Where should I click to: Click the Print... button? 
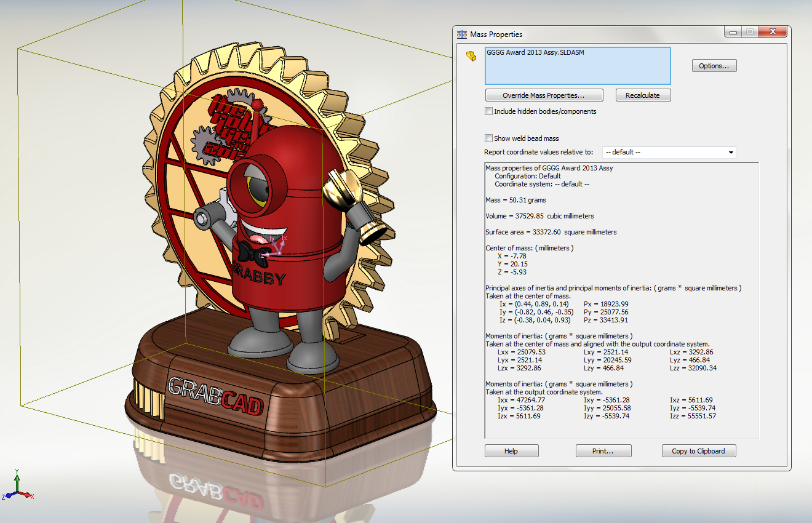tap(603, 451)
